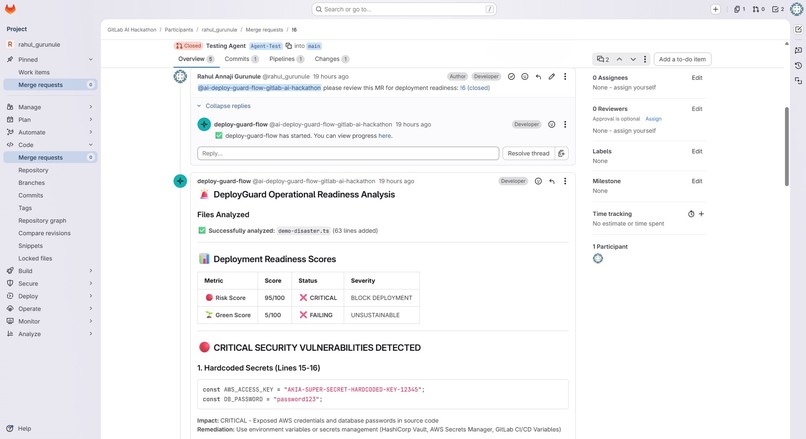Expand the Automate section
Image resolution: width=806 pixels, height=439 pixels.
coord(90,132)
